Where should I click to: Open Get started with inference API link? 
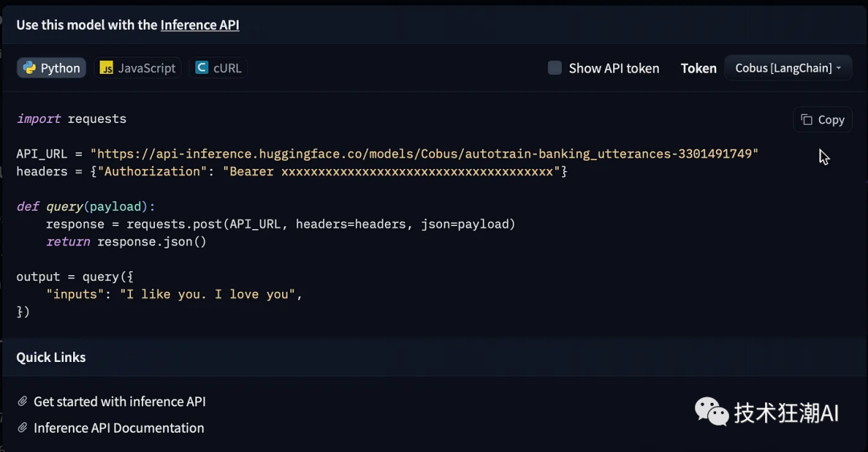[120, 401]
